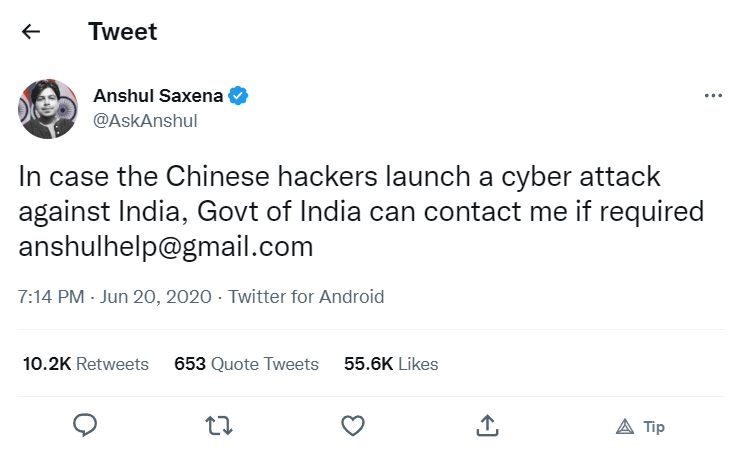Like the tweet with the heart icon
The height and width of the screenshot is (453, 736).
353,426
